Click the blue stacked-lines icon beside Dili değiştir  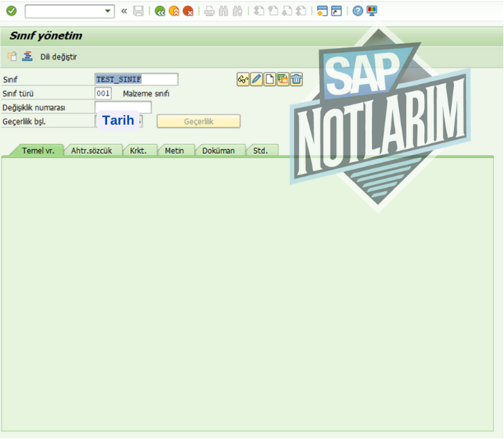27,56
